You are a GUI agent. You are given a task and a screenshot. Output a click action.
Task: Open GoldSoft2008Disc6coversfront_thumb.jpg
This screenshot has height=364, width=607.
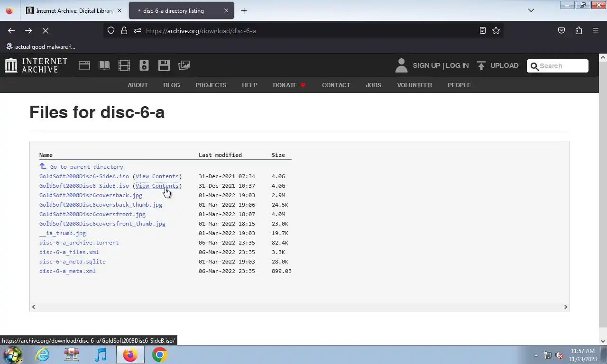[102, 224]
